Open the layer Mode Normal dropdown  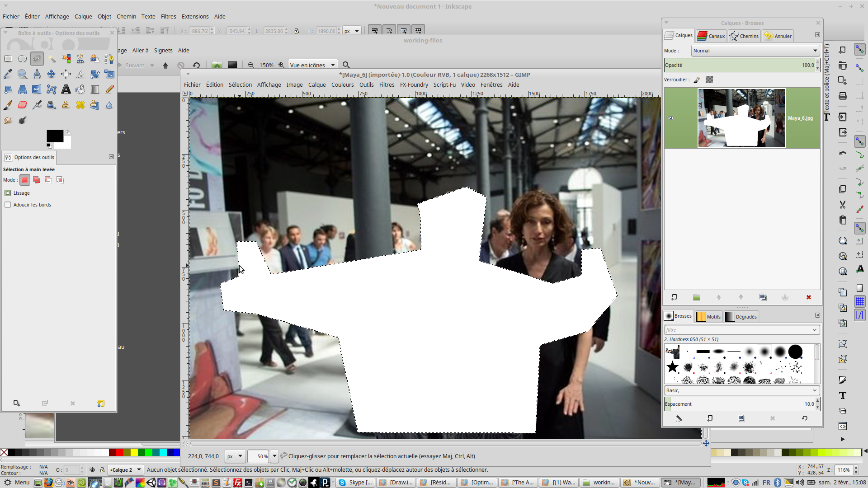pyautogui.click(x=755, y=51)
